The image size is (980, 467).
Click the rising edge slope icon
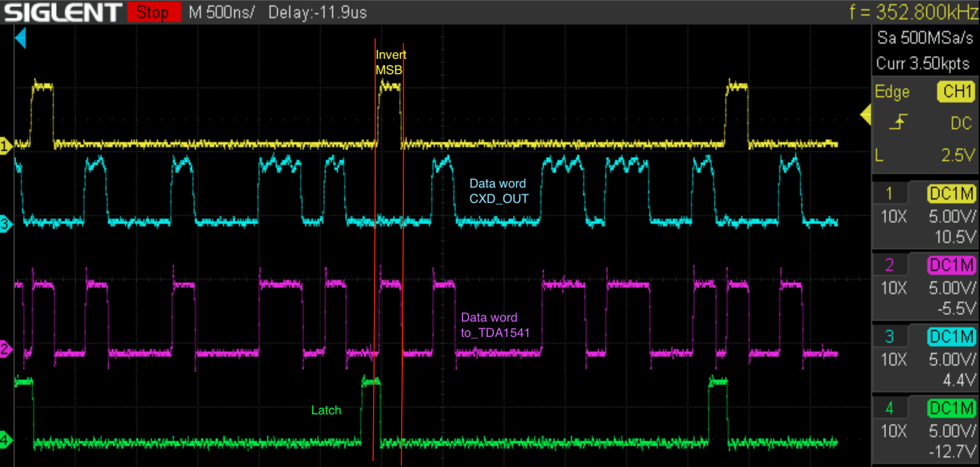tap(898, 122)
